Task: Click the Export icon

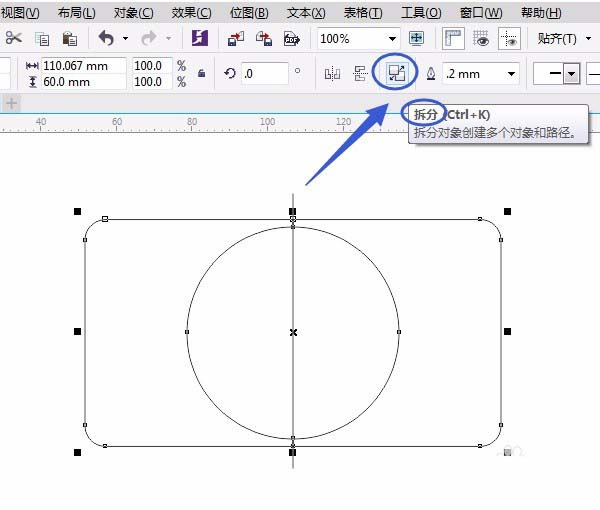Action: pyautogui.click(x=264, y=39)
